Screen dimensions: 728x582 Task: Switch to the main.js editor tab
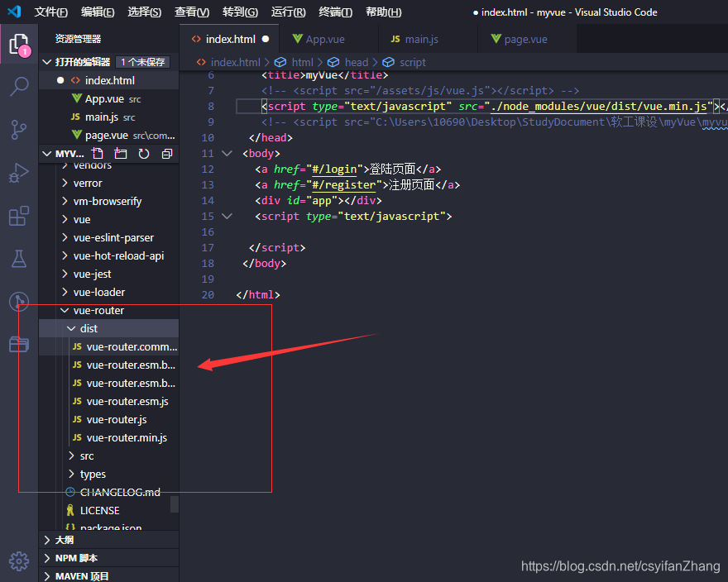pos(428,39)
